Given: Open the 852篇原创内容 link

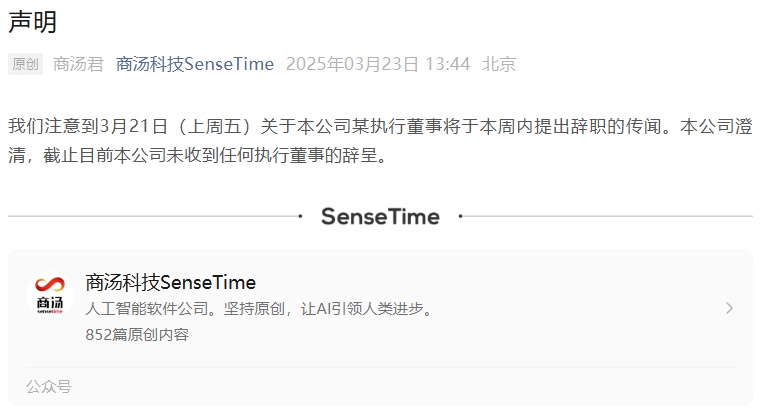Looking at the screenshot, I should pos(137,334).
